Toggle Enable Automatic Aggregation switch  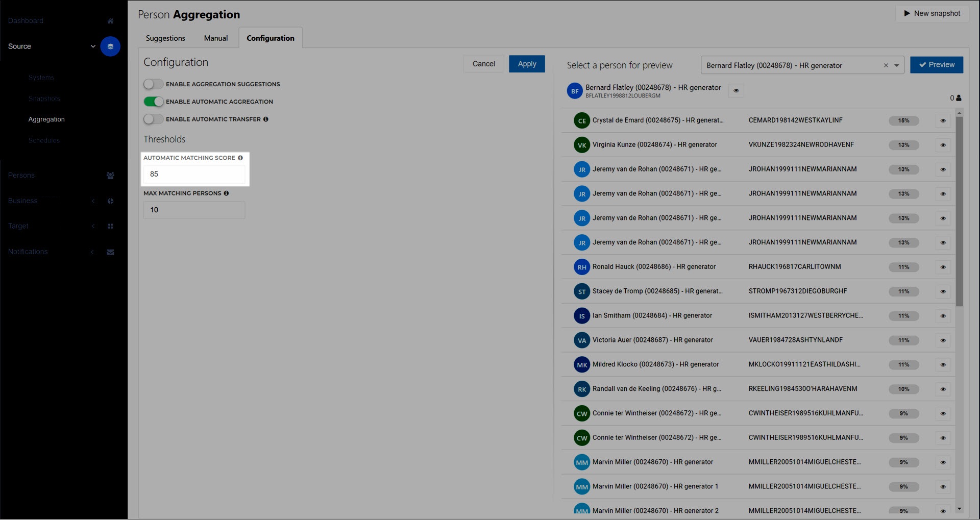click(x=153, y=102)
